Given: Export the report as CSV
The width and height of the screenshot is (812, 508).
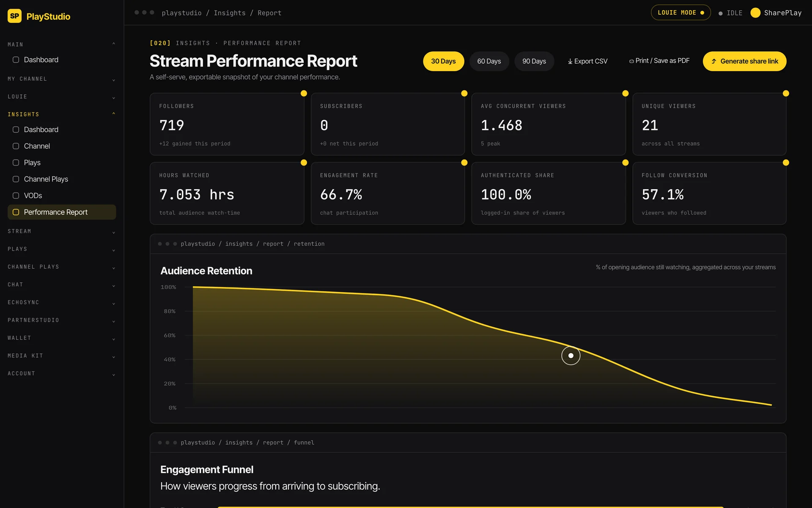Looking at the screenshot, I should (x=587, y=61).
